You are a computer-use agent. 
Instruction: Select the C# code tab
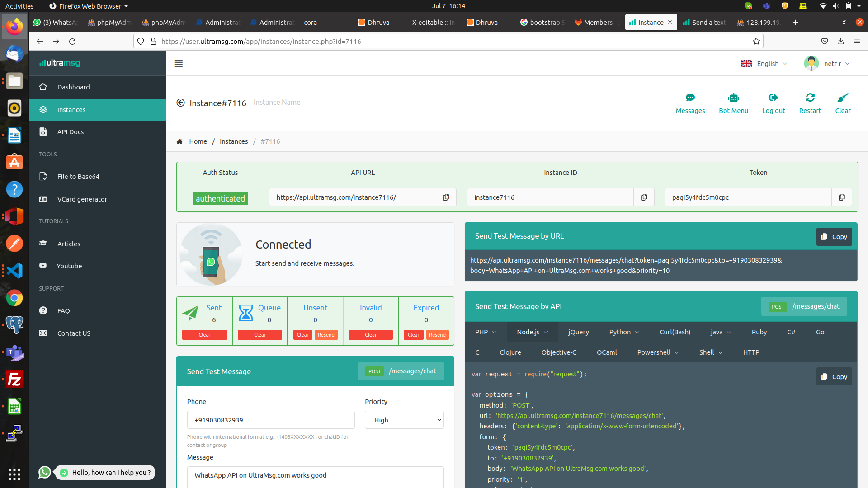(791, 332)
